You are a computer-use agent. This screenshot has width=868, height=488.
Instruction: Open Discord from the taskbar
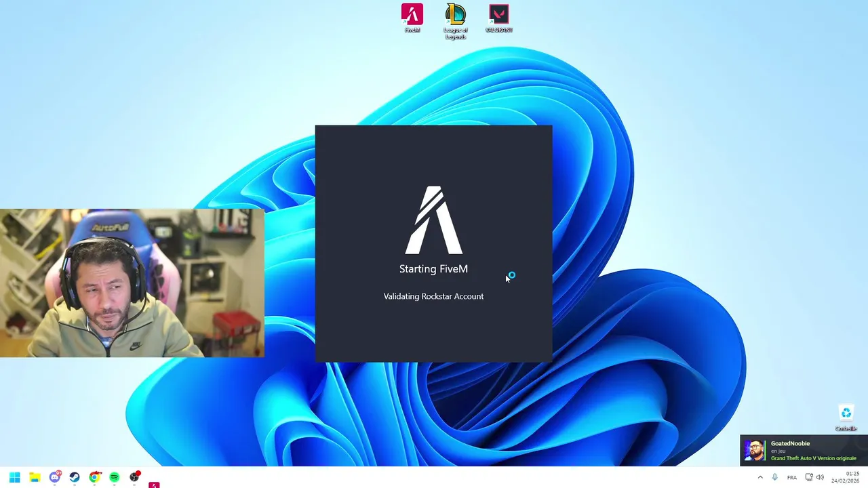[x=55, y=477]
